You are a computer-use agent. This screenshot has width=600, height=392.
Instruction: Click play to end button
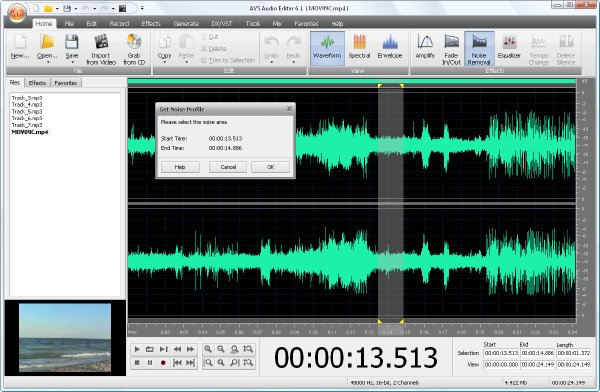coord(163,349)
